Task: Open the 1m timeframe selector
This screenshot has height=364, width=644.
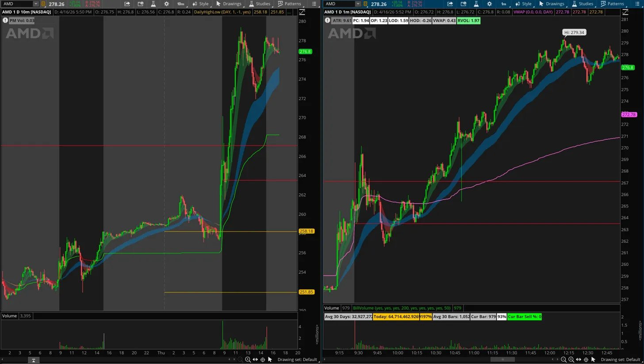Action: click(503, 4)
